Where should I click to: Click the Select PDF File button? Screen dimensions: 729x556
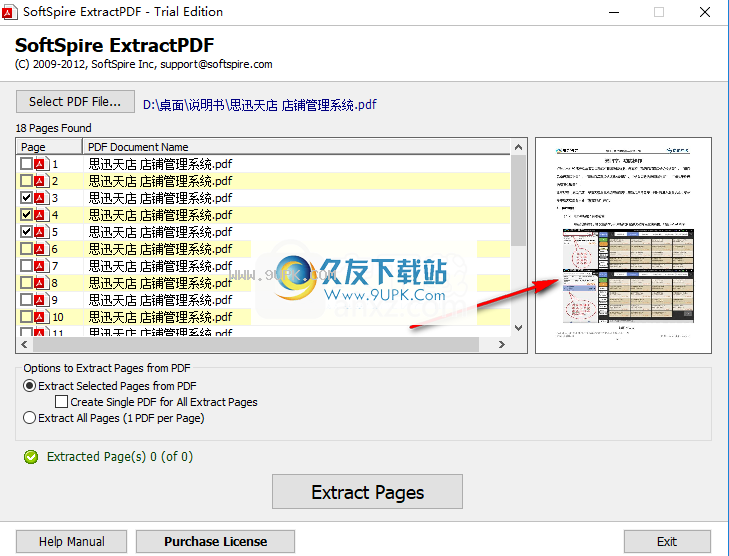coord(75,101)
